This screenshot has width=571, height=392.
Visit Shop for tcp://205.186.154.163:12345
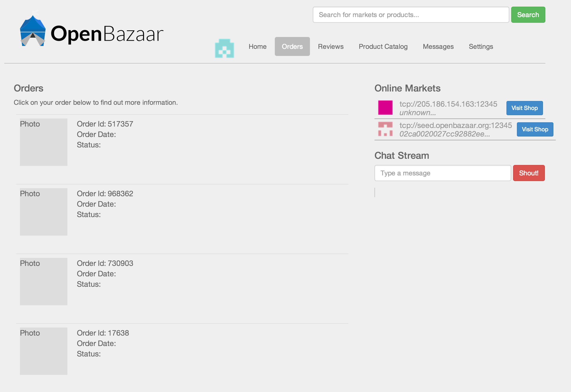[x=524, y=108]
